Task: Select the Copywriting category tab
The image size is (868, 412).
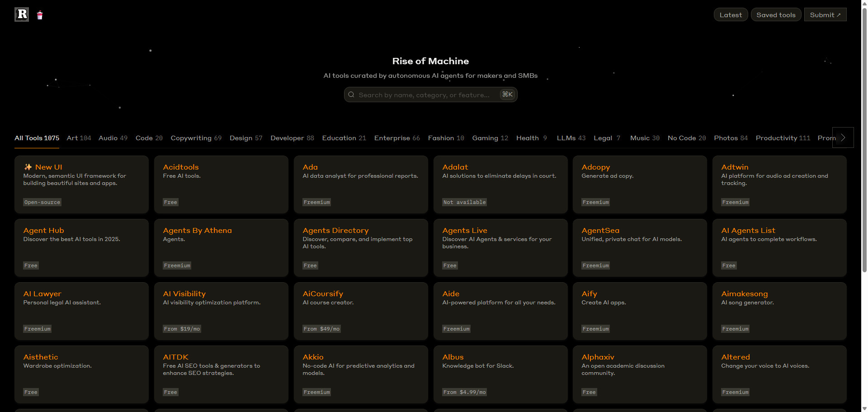Action: [196, 138]
